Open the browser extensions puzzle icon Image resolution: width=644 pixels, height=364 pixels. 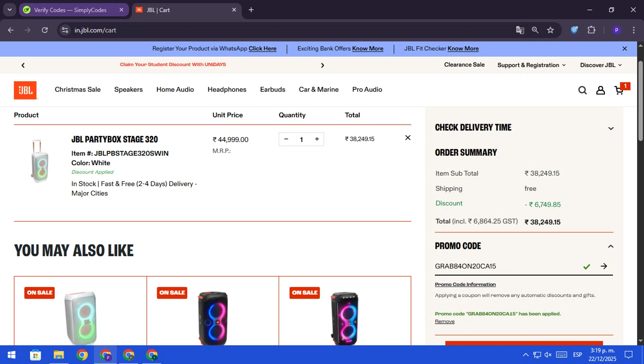(592, 30)
